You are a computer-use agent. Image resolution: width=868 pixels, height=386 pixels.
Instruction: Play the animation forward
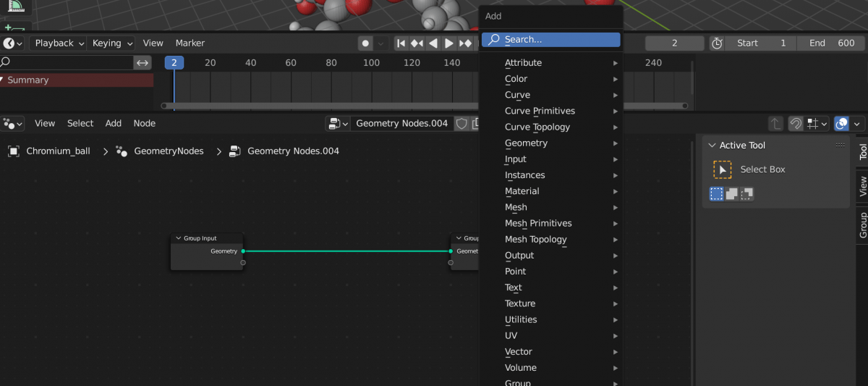point(448,43)
